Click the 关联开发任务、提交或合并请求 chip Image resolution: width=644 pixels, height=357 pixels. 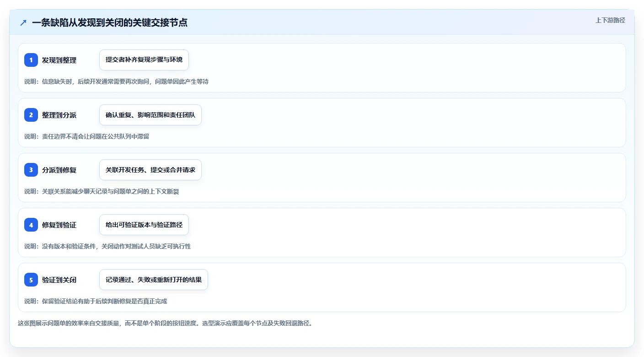150,170
